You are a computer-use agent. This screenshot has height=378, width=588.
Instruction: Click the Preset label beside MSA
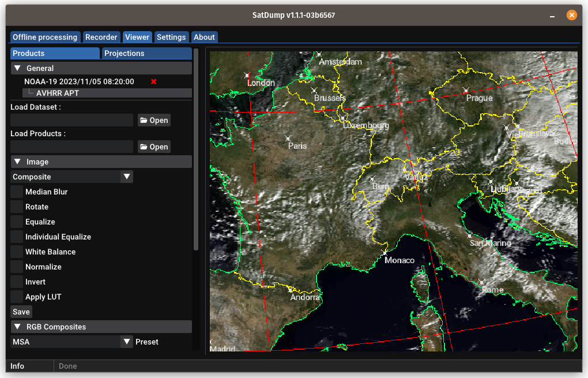(x=147, y=342)
